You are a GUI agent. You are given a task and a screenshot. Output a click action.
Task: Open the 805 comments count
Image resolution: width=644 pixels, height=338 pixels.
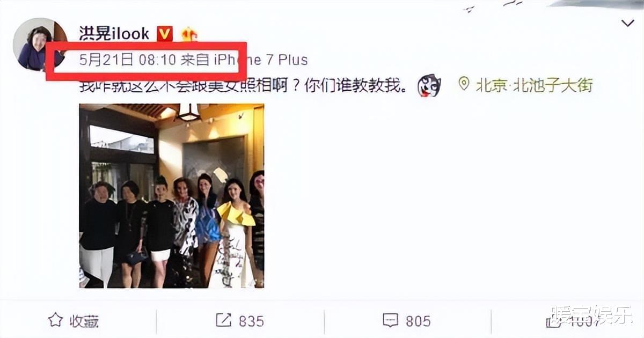pyautogui.click(x=418, y=321)
